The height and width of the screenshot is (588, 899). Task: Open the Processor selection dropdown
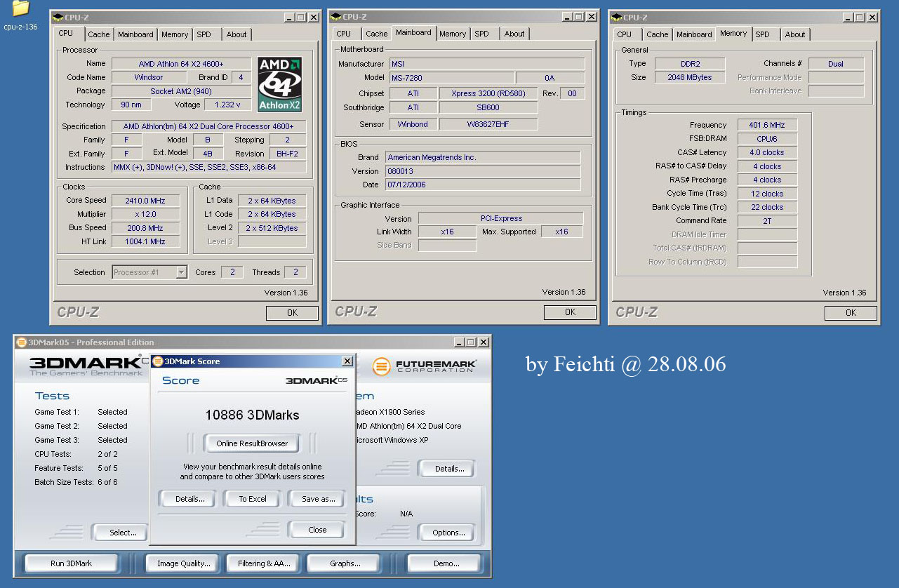[x=182, y=272]
